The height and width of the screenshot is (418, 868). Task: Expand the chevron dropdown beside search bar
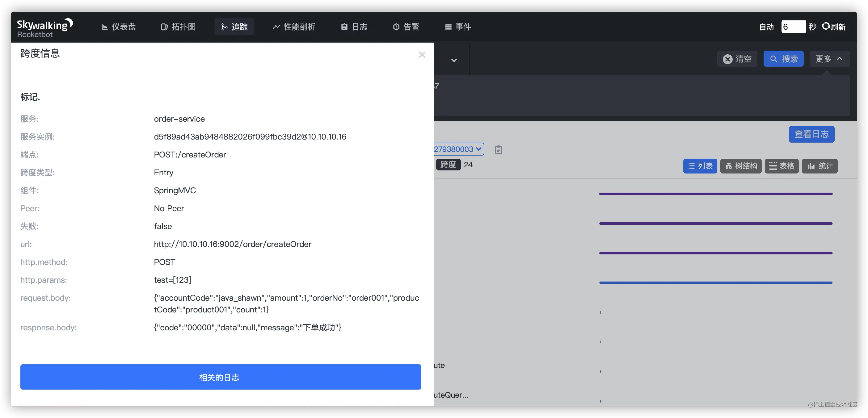pos(454,60)
